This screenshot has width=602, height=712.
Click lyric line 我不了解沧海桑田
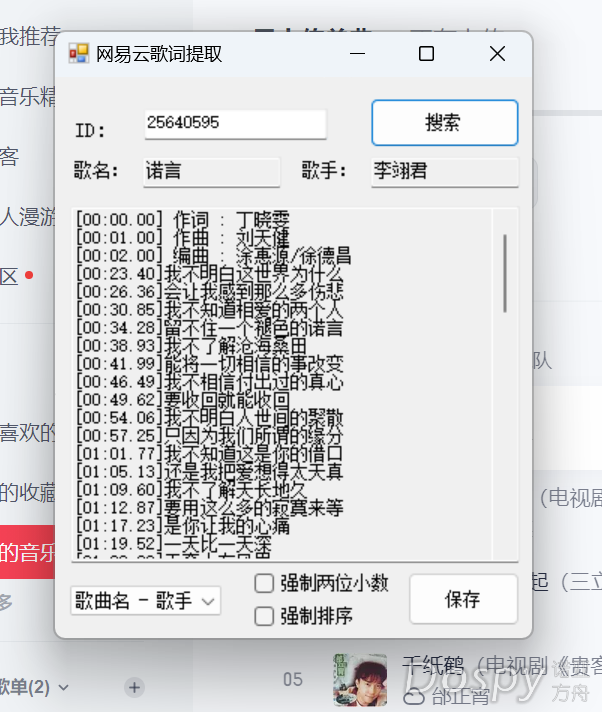191,346
